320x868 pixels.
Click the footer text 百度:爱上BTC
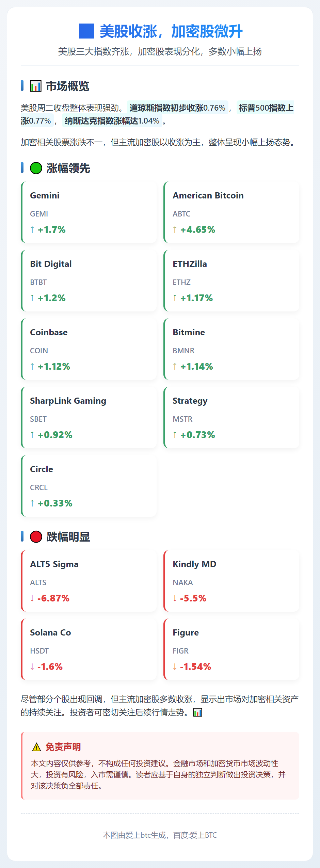tap(195, 835)
